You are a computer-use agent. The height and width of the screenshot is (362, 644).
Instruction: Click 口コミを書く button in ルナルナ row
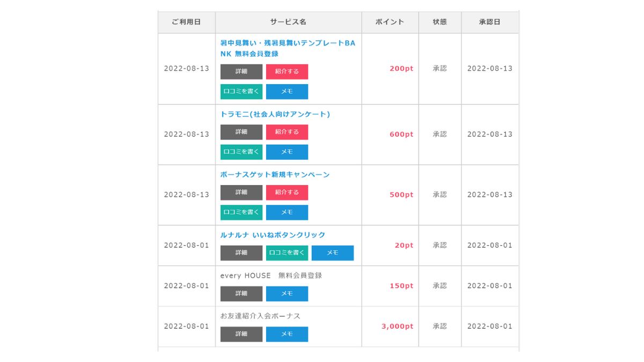point(287,253)
